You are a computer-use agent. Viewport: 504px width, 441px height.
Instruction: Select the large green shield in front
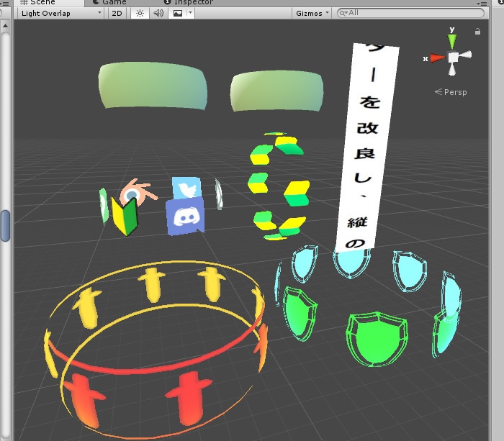(x=377, y=339)
